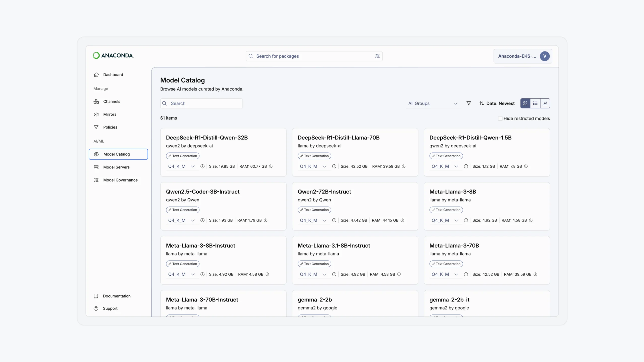Open the Date: Newest sort dropdown

pyautogui.click(x=497, y=103)
